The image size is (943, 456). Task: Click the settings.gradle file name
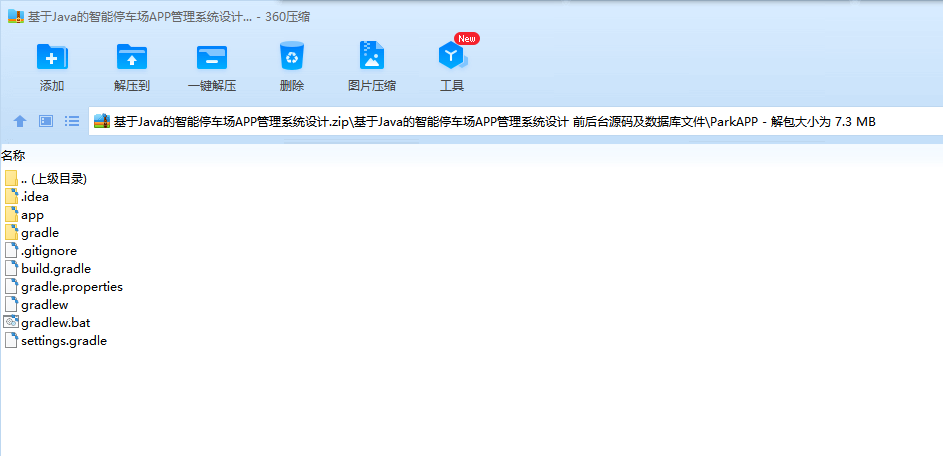coord(64,341)
